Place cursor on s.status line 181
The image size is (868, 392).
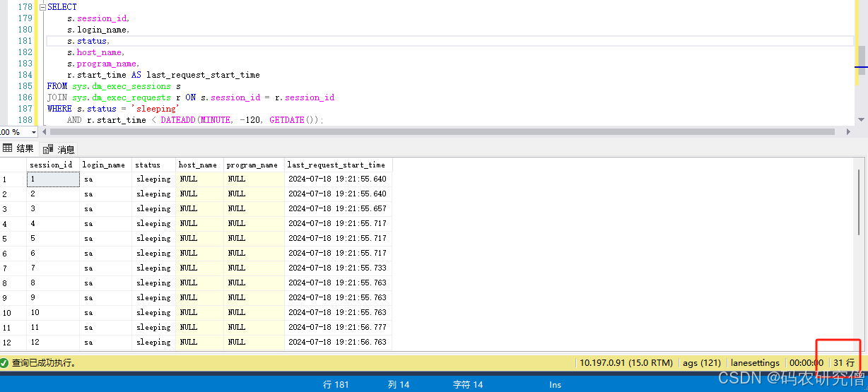(x=88, y=41)
